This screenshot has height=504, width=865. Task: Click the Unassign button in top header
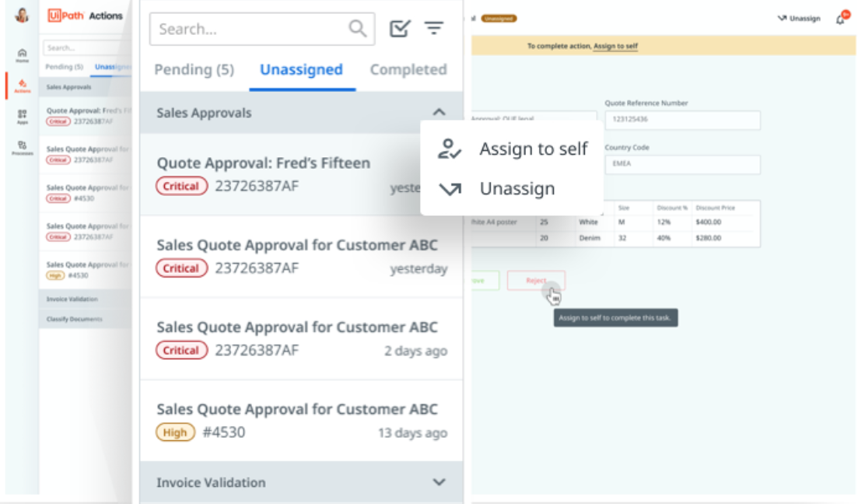[799, 19]
